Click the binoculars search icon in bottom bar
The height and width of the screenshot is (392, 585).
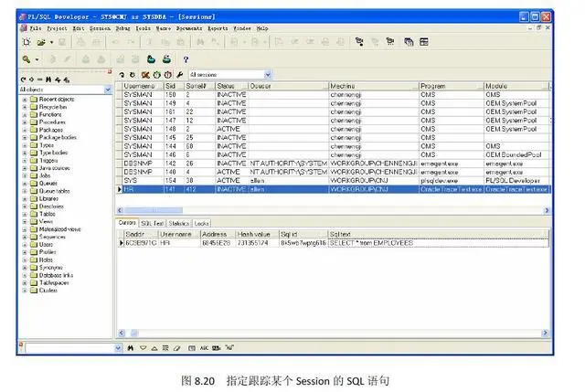(130, 348)
